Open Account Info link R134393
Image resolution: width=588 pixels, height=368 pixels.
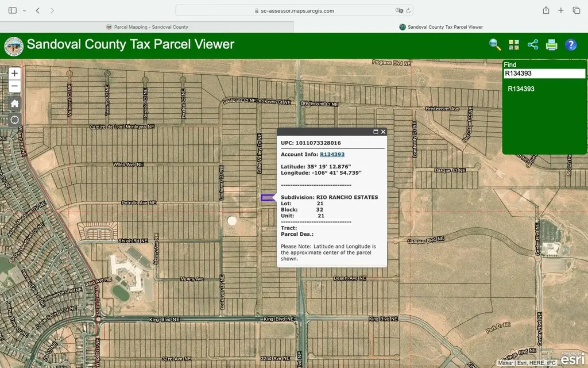coord(332,154)
